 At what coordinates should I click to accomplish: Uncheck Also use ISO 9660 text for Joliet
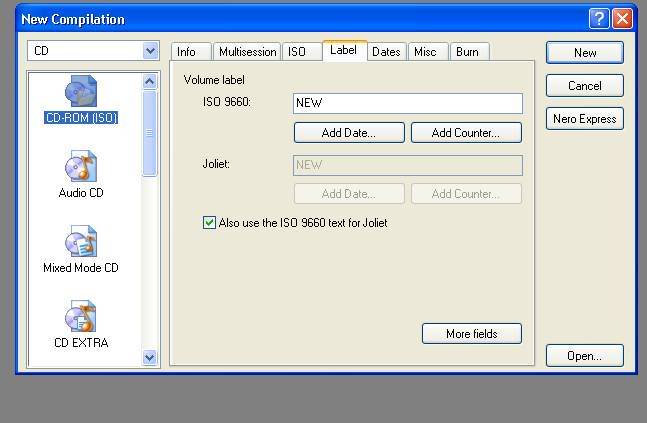[209, 223]
